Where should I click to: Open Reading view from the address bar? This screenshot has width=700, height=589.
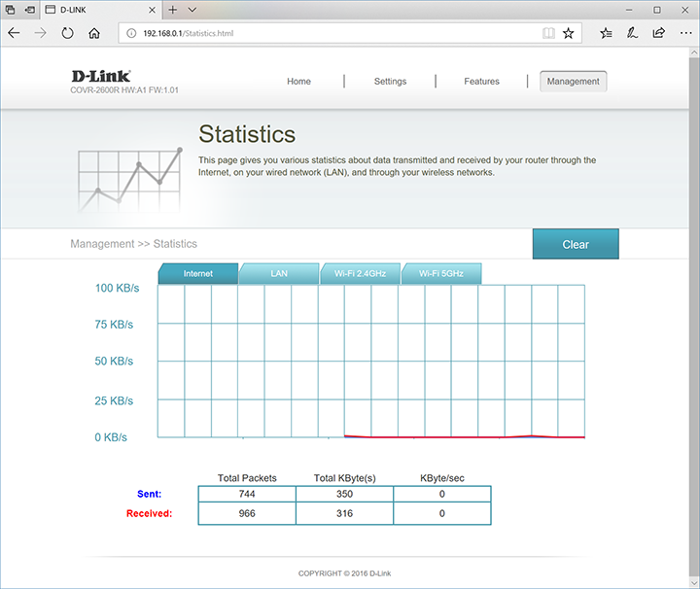[548, 32]
